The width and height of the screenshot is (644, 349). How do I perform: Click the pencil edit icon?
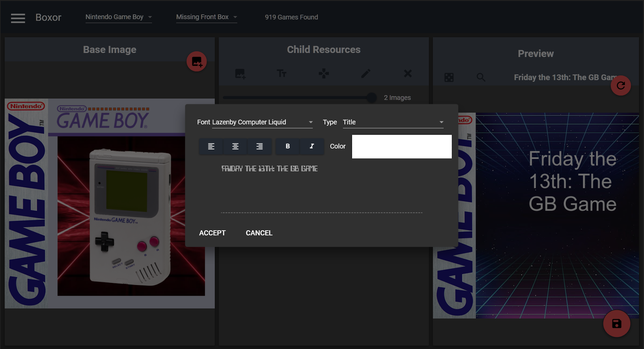365,73
